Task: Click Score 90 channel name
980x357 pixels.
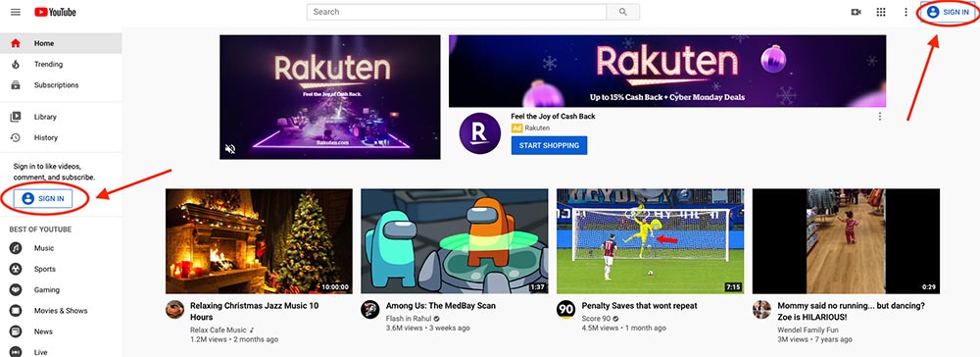Action: (596, 318)
